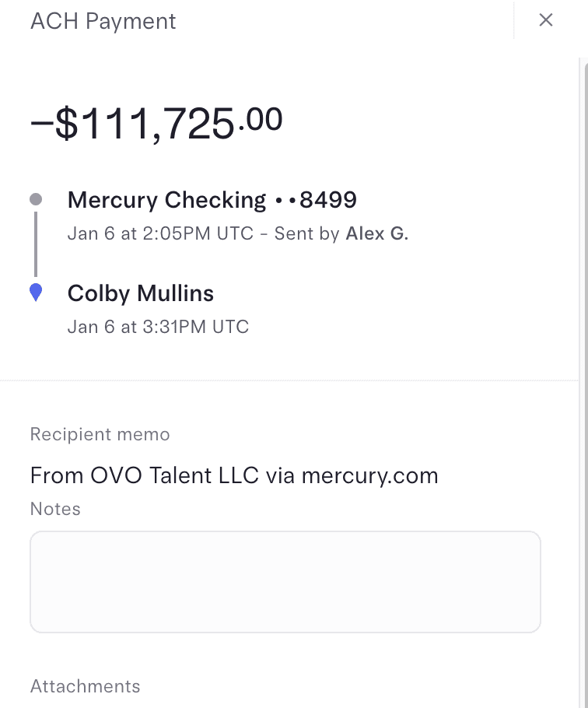Select sender name Alex G.

[376, 233]
